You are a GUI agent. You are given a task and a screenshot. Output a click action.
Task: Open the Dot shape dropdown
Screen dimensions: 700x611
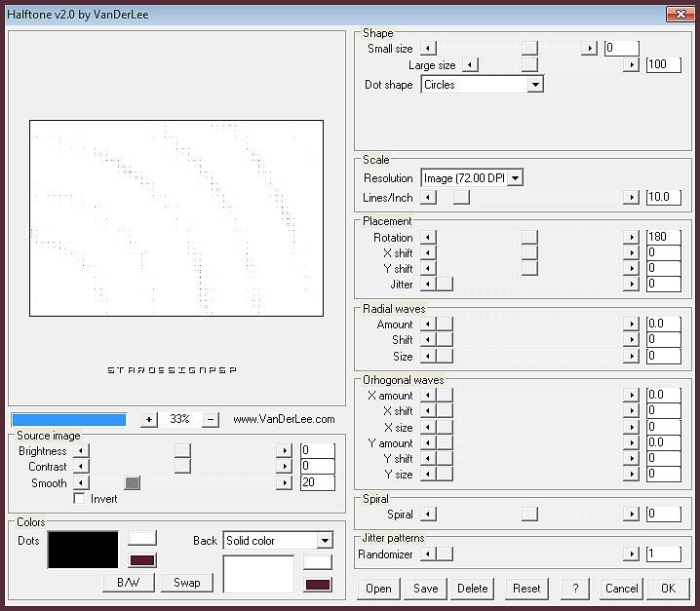click(x=534, y=85)
